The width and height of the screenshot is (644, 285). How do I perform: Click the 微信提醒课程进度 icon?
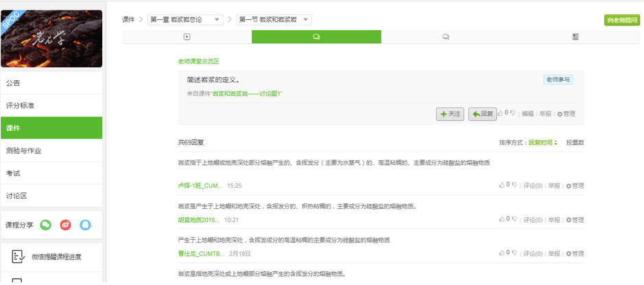click(x=19, y=257)
